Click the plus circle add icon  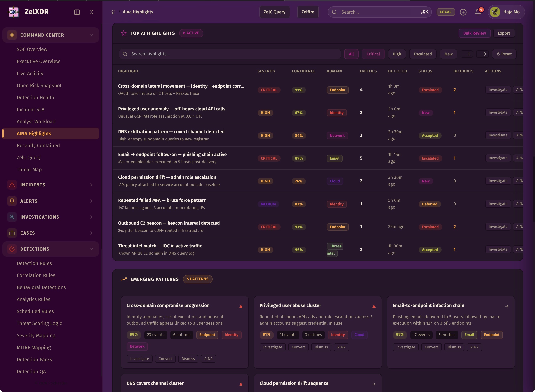click(x=463, y=12)
